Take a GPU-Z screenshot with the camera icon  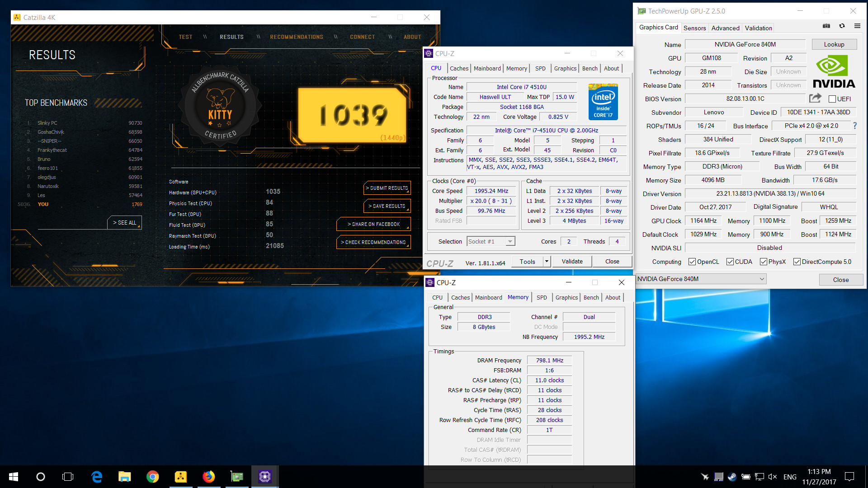tap(826, 26)
